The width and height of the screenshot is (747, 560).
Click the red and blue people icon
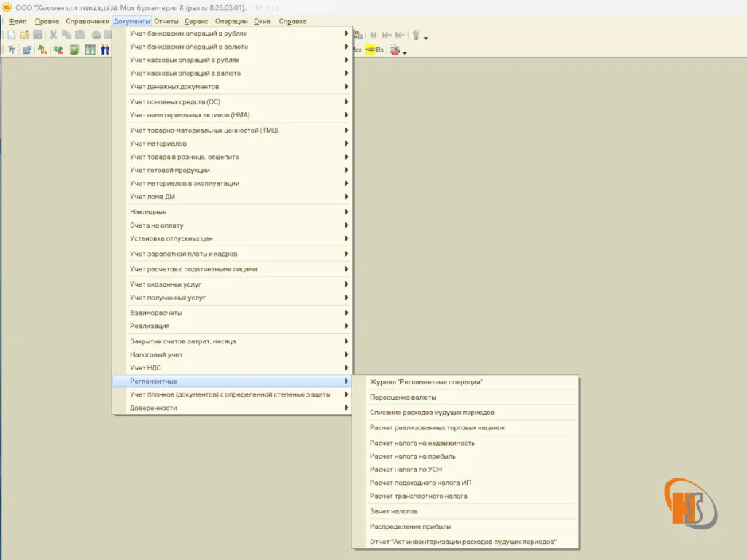click(395, 50)
